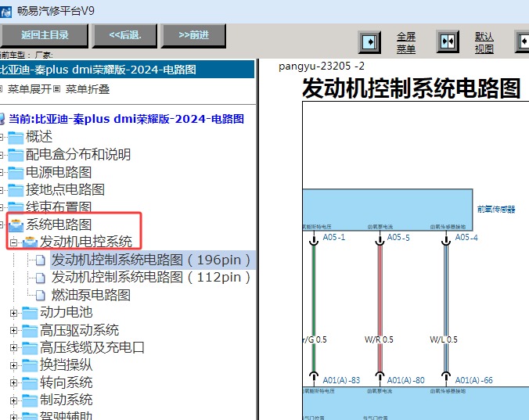
Task: Click the front oxygen sensor block
Action: 387,210
